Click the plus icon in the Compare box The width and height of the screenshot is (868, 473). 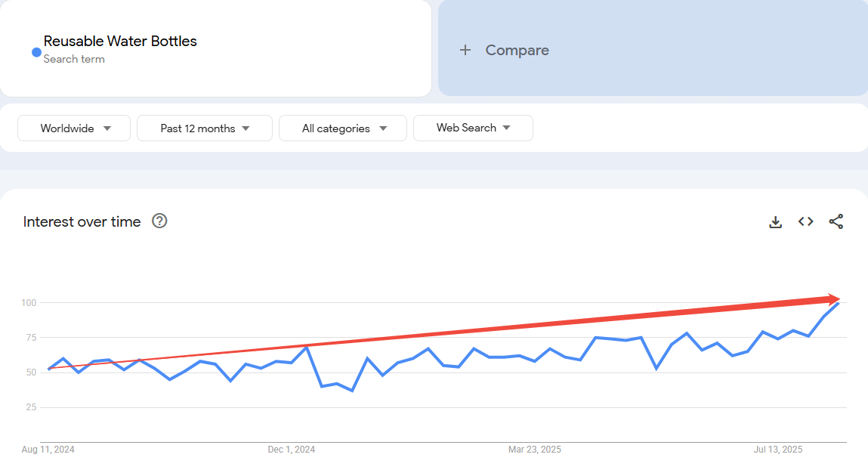(x=465, y=50)
